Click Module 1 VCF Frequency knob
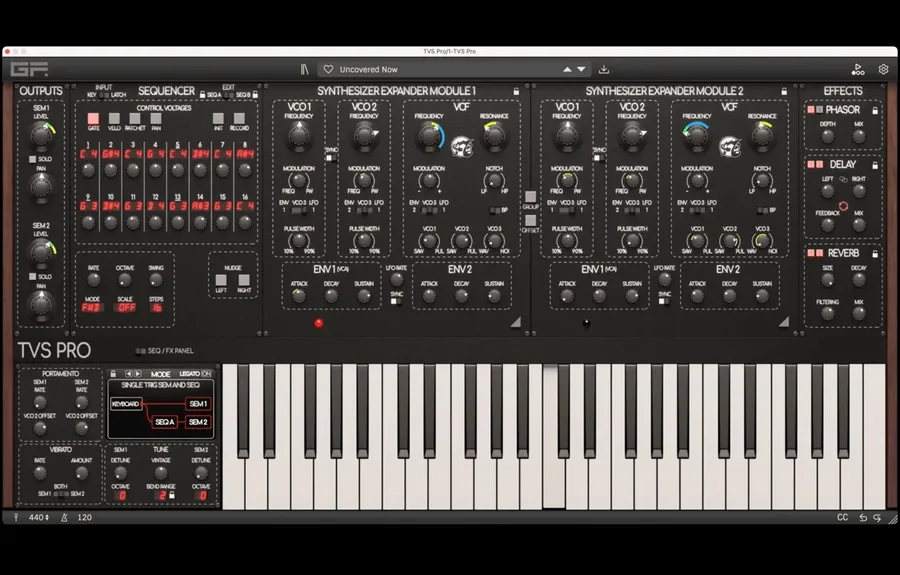Screen dimensions: 900x575 click(x=429, y=135)
